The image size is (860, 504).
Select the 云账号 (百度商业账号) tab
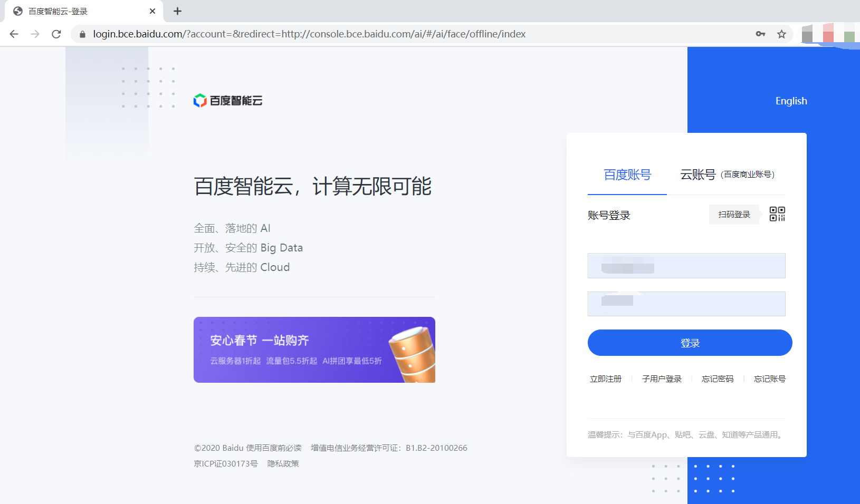727,175
